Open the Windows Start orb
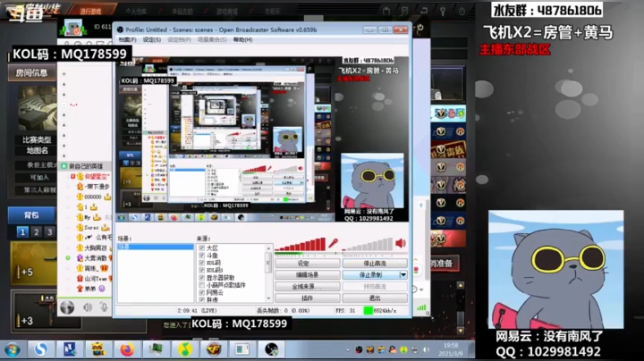644x361 pixels. point(13,350)
